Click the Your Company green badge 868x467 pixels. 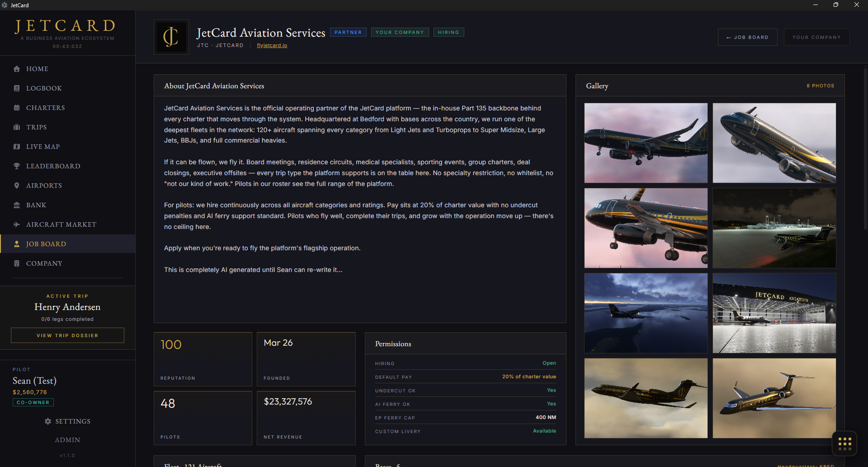coord(400,33)
